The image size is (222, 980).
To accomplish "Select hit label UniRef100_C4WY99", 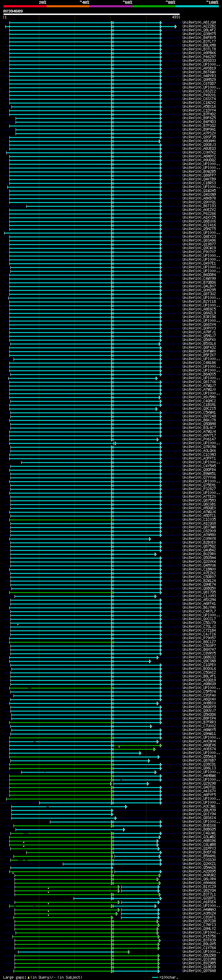I will 199,278.
